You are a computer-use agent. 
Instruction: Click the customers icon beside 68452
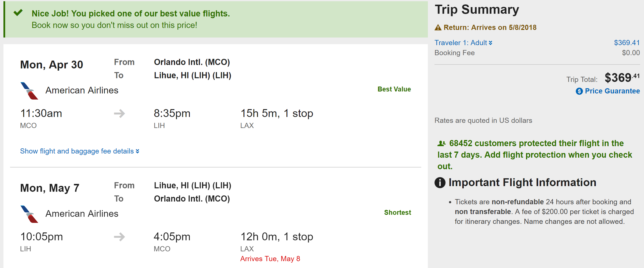[x=441, y=143]
